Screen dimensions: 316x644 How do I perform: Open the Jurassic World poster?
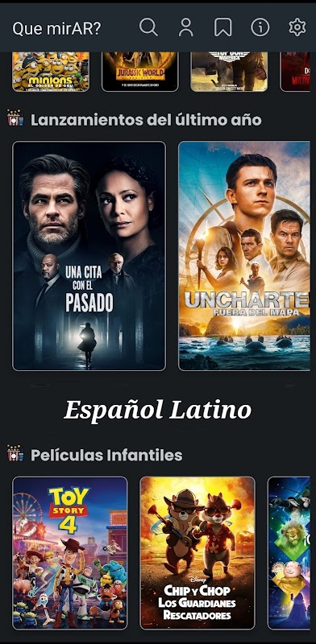tap(140, 72)
